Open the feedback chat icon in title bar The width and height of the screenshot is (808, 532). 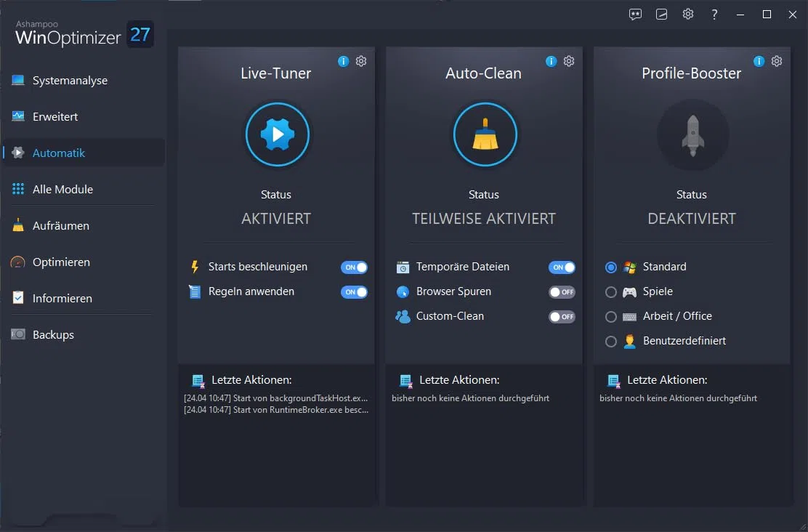click(635, 15)
